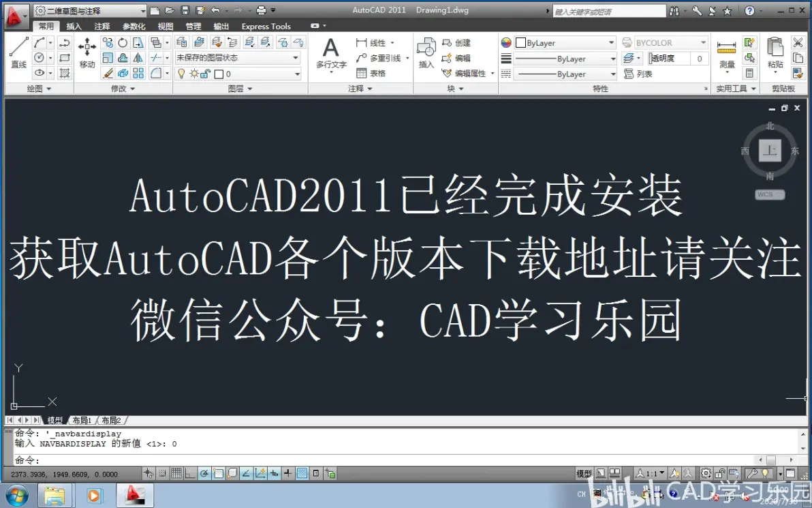Switch to the 视图 ribbon tab

166,26
